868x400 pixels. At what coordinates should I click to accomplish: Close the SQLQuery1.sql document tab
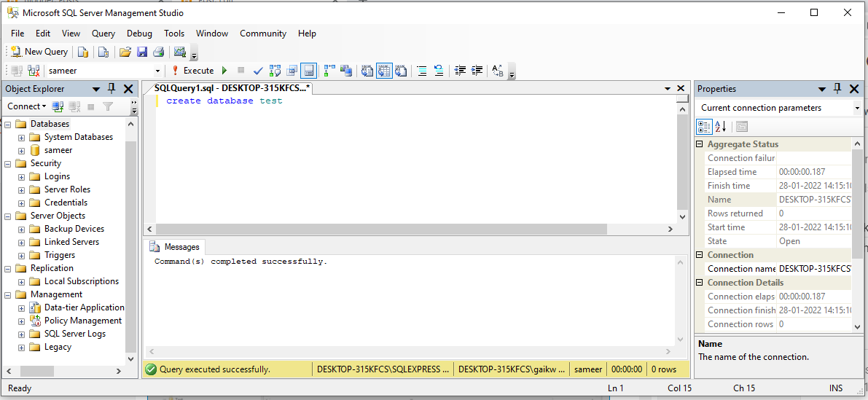pos(681,88)
